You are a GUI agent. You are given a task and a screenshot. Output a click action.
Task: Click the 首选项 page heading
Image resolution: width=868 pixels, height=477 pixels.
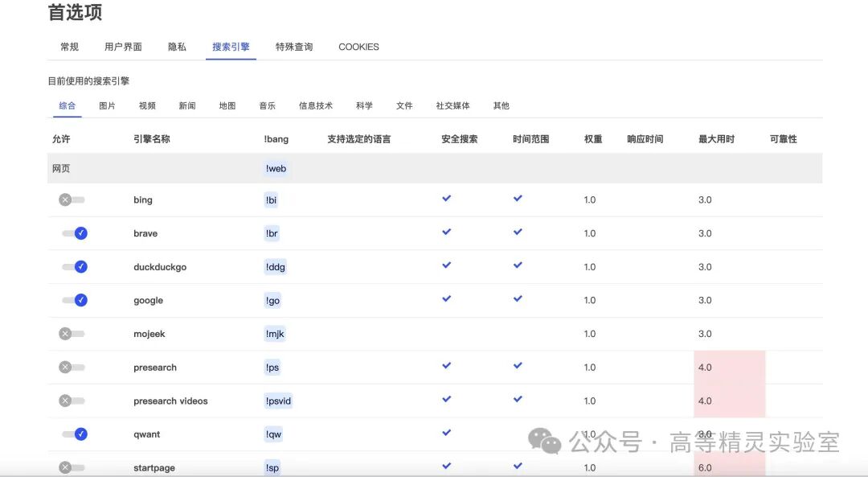coord(75,12)
